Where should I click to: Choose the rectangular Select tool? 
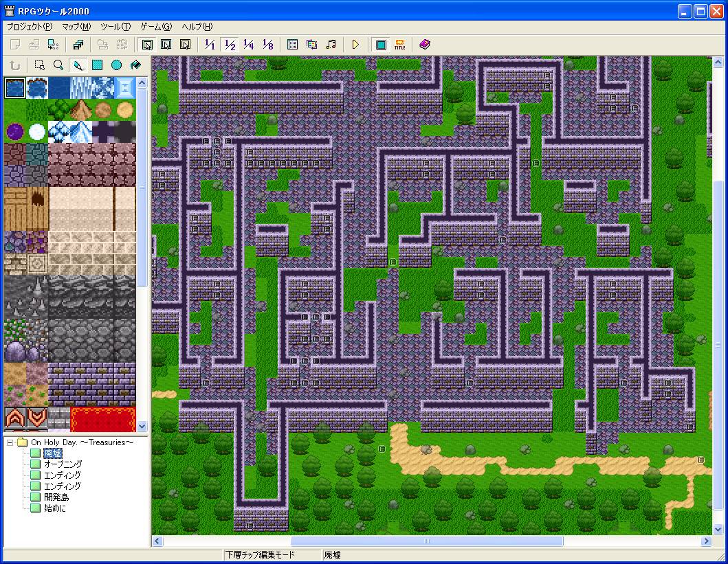[39, 65]
